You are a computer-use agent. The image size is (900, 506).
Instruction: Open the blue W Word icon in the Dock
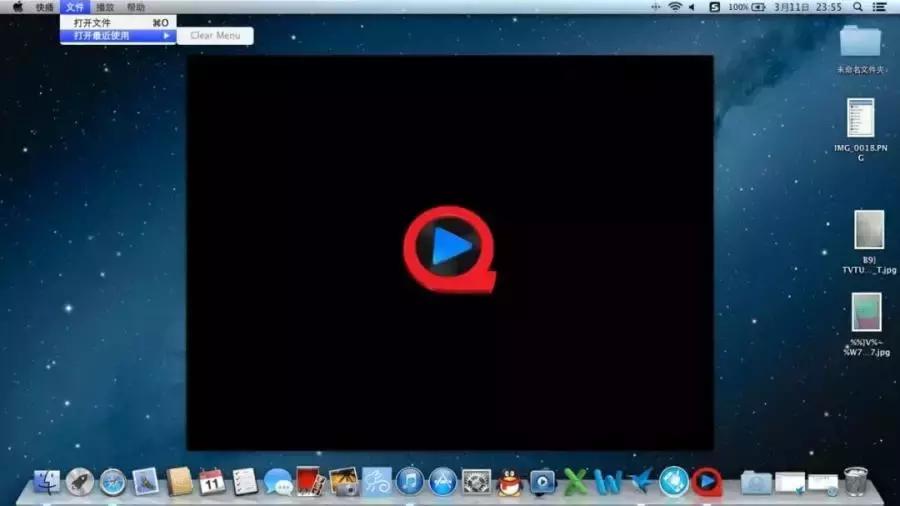coord(608,482)
